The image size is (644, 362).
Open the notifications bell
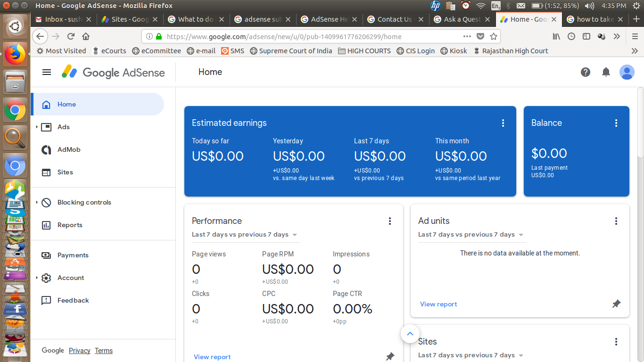pos(606,72)
